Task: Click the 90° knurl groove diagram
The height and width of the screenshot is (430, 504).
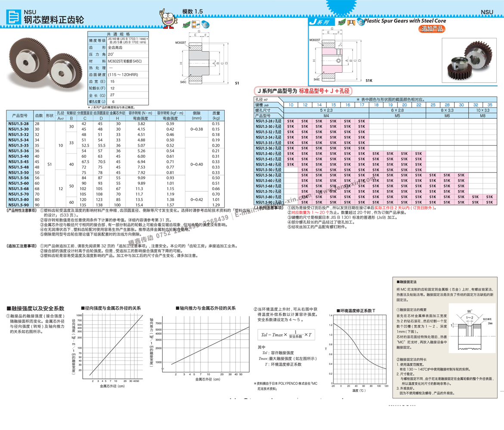Action: coord(471,329)
